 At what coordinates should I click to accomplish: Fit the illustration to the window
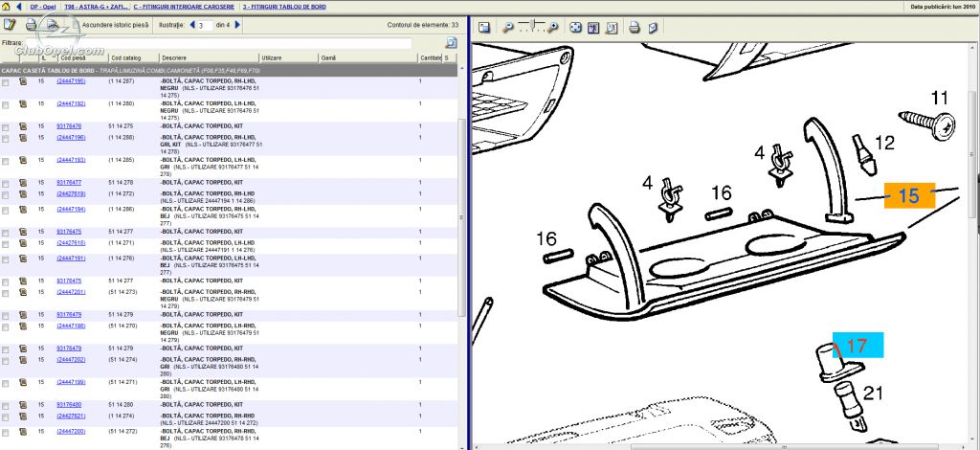click(575, 28)
